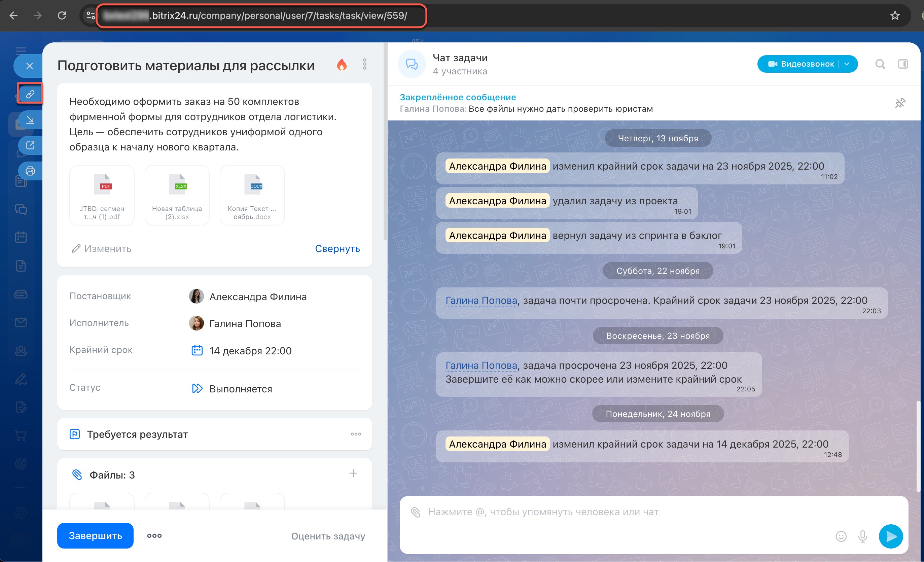Open Videocall dropdown arrow
Viewport: 924px width, 562px height.
[x=847, y=64]
